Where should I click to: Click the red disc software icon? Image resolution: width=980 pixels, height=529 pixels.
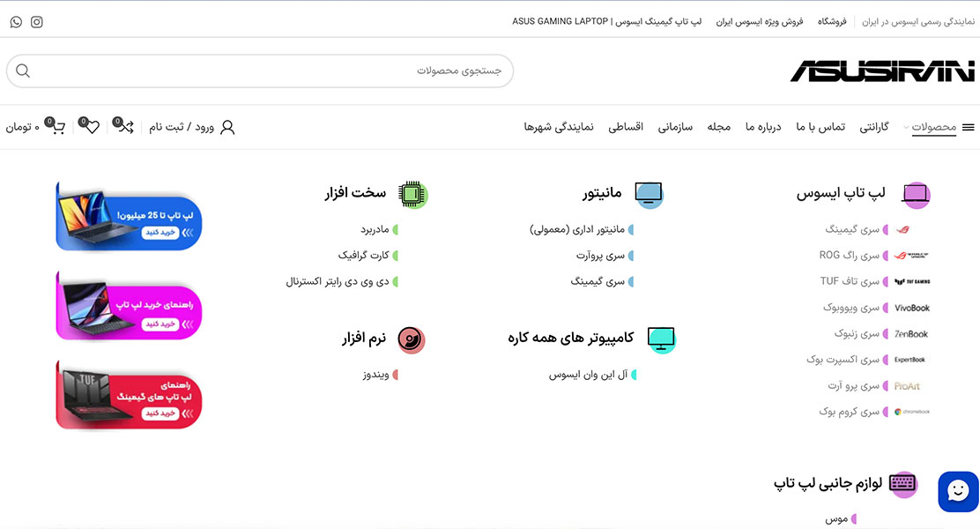pos(412,339)
